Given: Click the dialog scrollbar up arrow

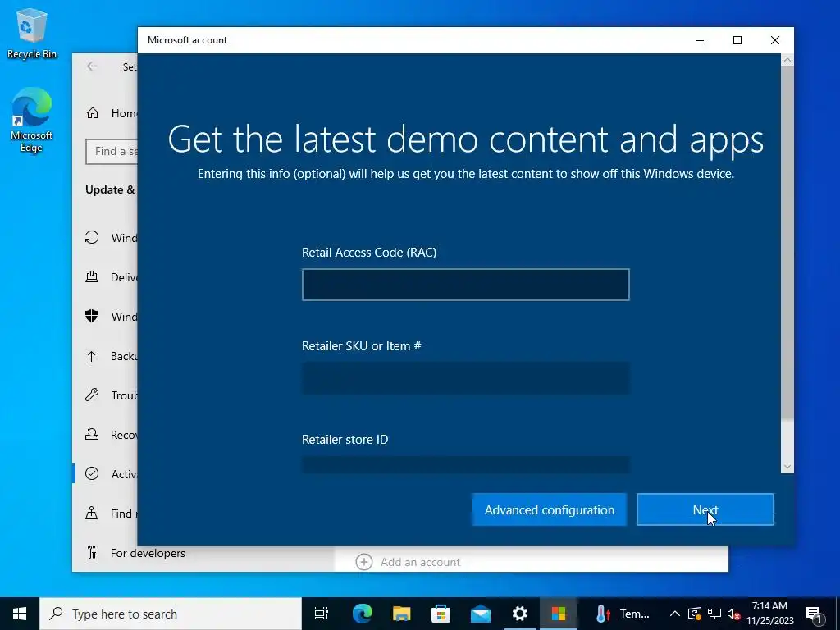Looking at the screenshot, I should [787, 60].
